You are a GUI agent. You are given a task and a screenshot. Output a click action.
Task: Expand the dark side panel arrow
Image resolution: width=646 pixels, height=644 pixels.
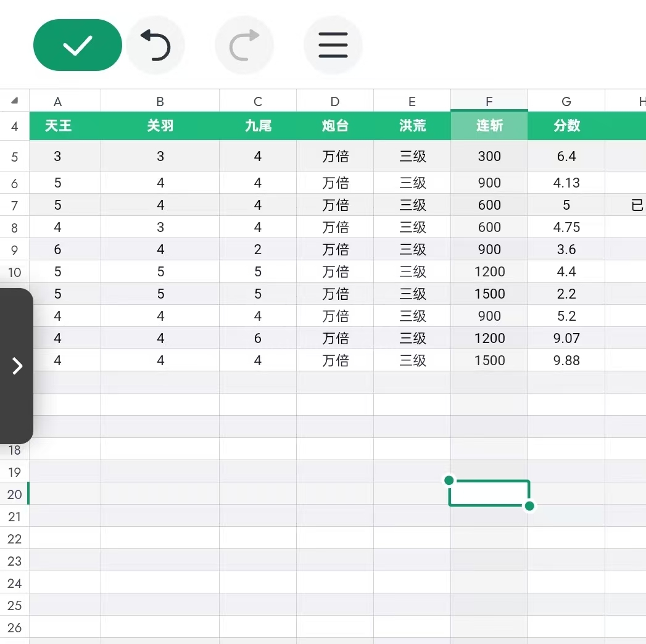[x=17, y=366]
